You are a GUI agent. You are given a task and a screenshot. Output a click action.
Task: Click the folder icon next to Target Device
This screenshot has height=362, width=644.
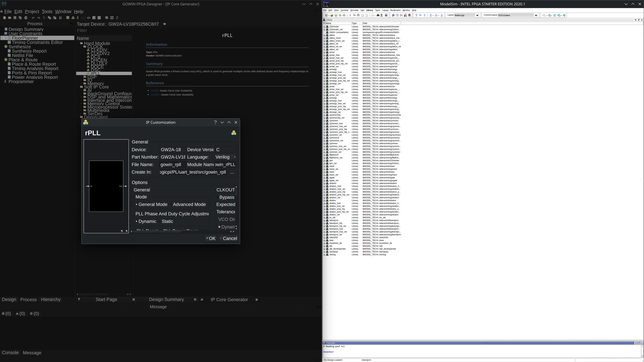click(165, 24)
